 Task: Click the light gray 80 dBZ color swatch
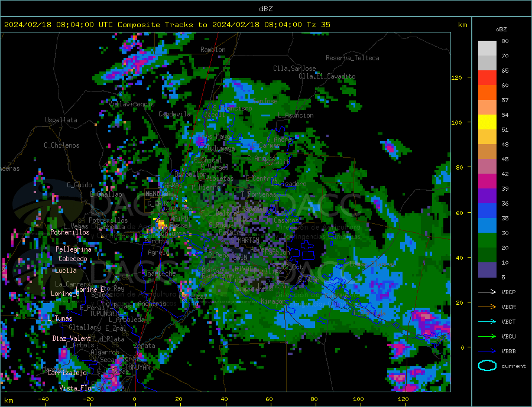point(487,48)
